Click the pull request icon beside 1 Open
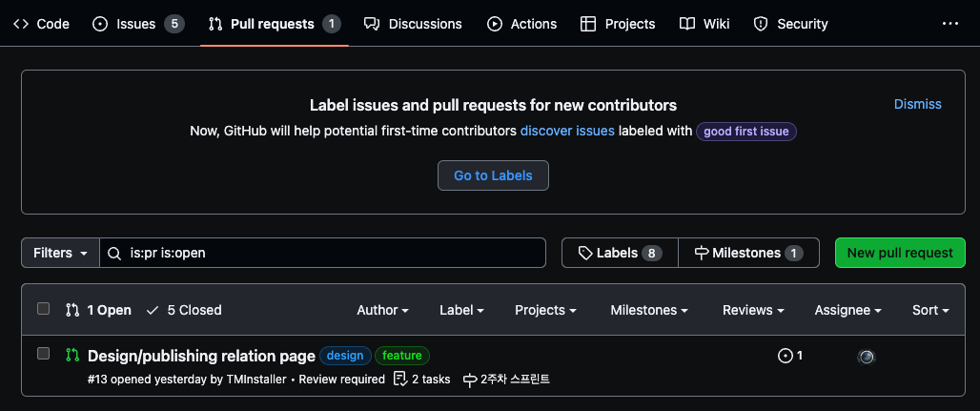 [72, 310]
